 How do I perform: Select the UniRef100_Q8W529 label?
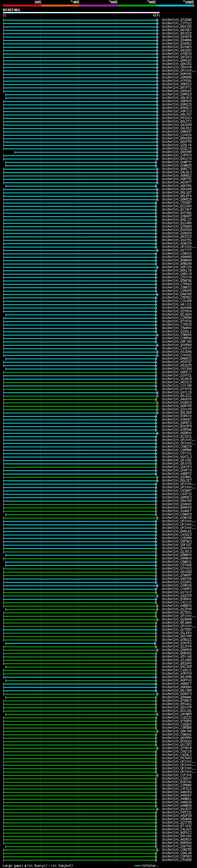coord(176,199)
